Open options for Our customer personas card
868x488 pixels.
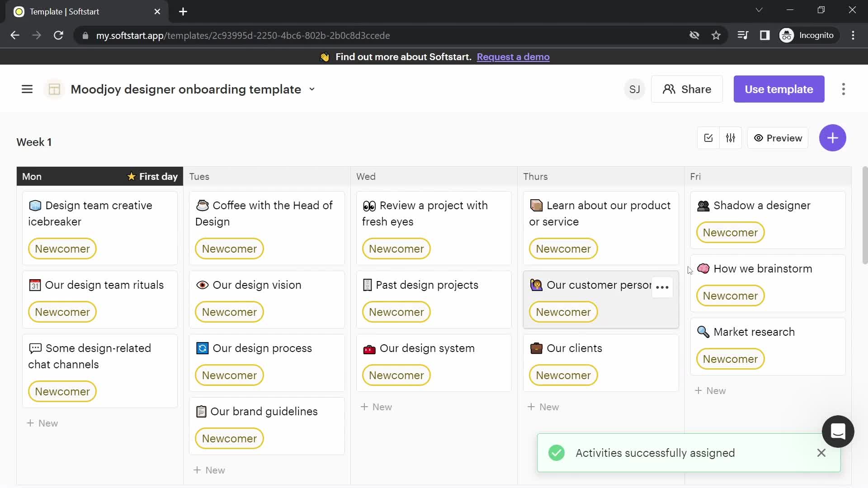point(662,287)
